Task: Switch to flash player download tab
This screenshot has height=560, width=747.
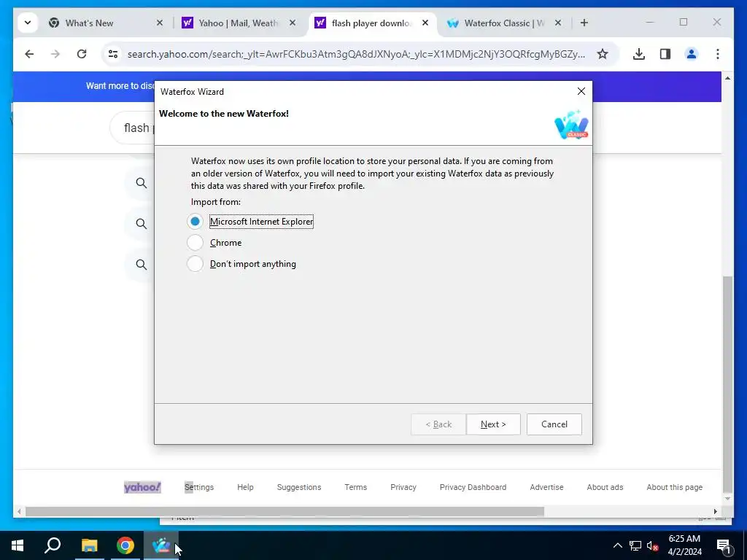Action: 371,23
